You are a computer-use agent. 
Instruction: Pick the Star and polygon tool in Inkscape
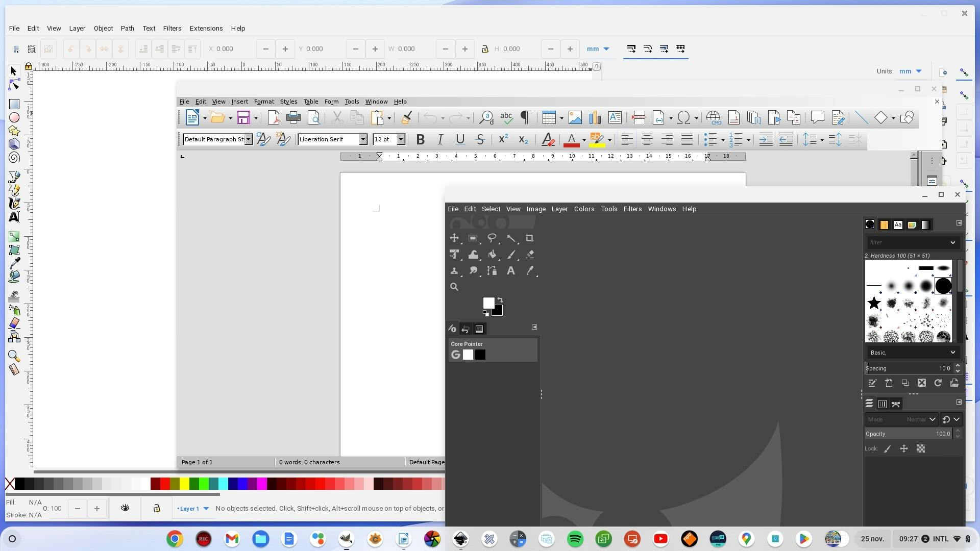[x=14, y=131]
